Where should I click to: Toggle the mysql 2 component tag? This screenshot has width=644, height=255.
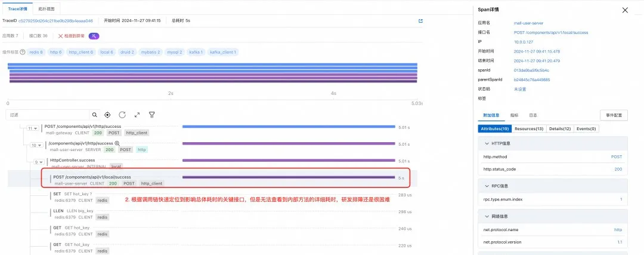tap(175, 52)
